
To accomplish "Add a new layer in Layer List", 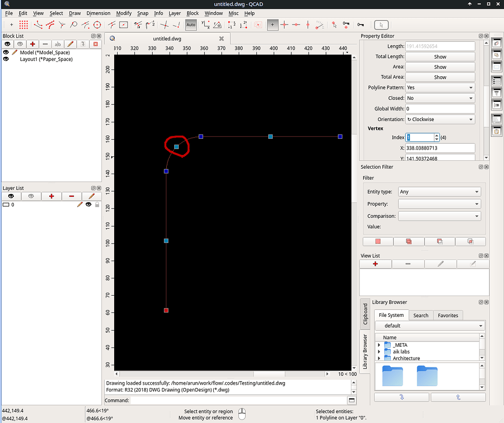I will [x=51, y=196].
